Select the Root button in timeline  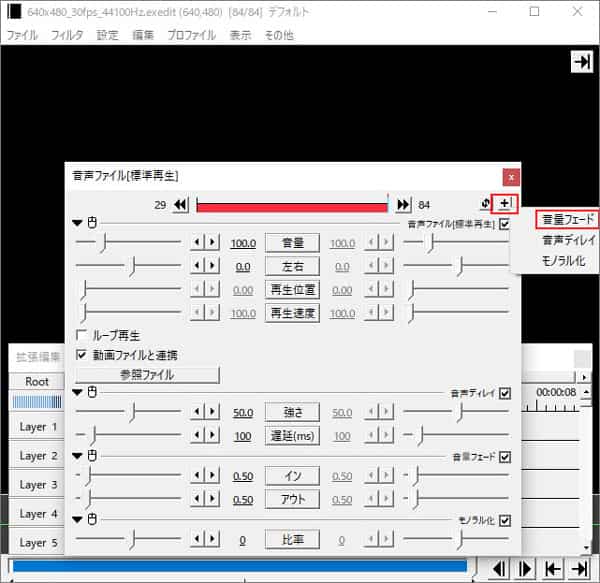[x=37, y=381]
